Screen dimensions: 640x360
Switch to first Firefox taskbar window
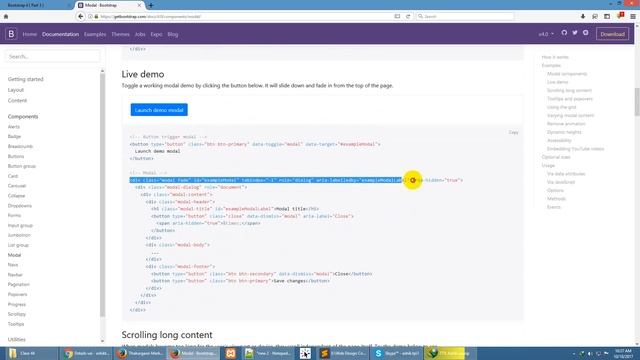point(140,353)
